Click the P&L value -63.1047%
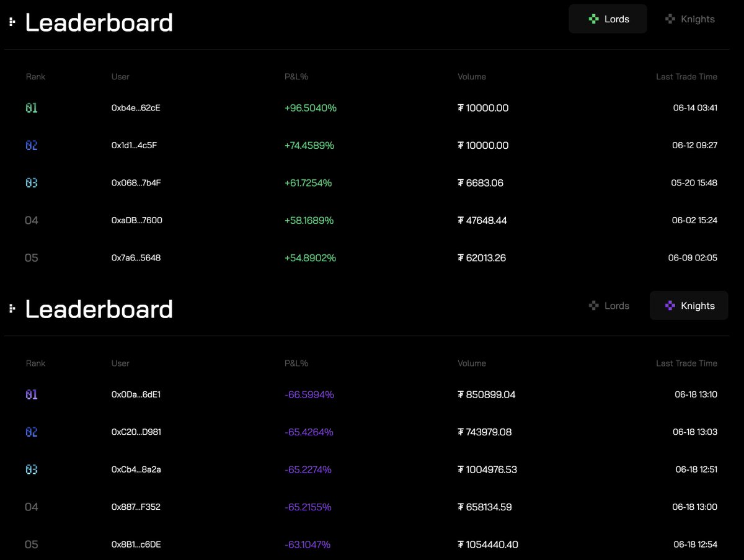This screenshot has height=560, width=744. (308, 544)
